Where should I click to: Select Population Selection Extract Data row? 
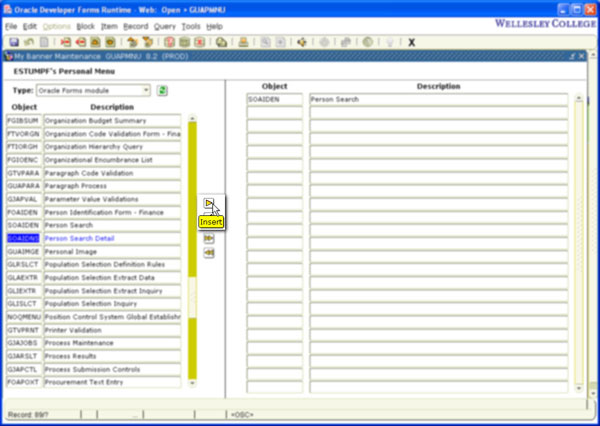pyautogui.click(x=94, y=277)
